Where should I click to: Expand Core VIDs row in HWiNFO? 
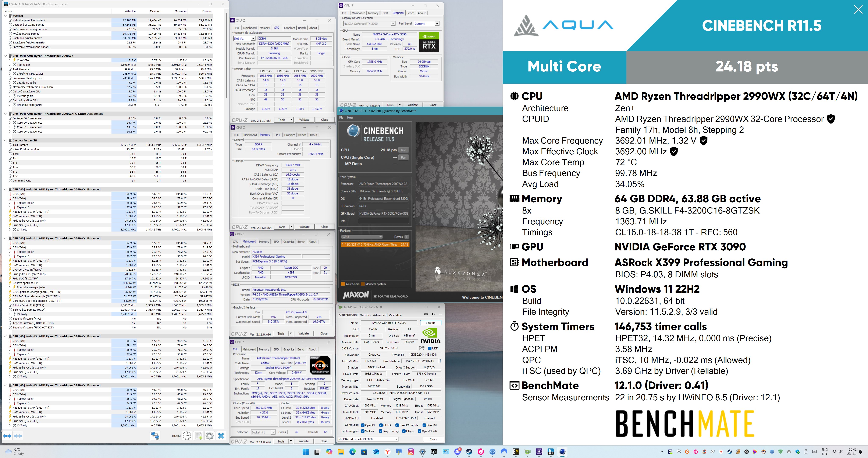point(10,60)
